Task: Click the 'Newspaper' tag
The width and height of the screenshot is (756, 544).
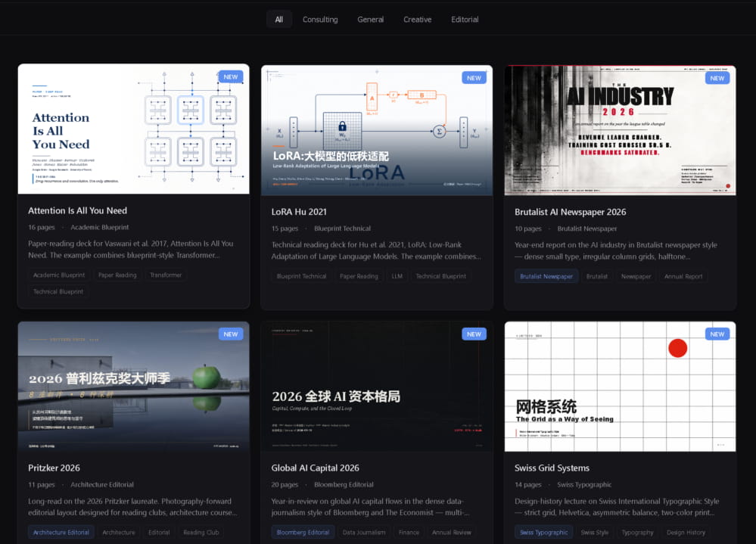Action: [636, 276]
